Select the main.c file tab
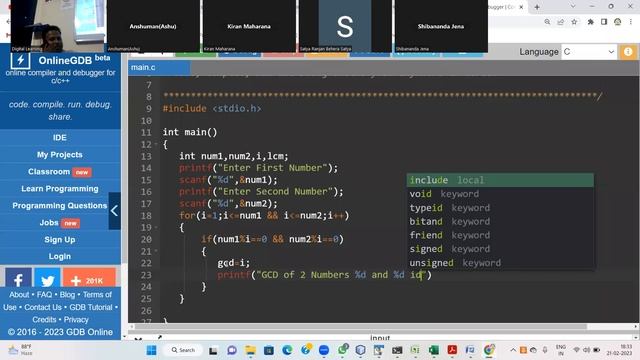 pos(159,67)
